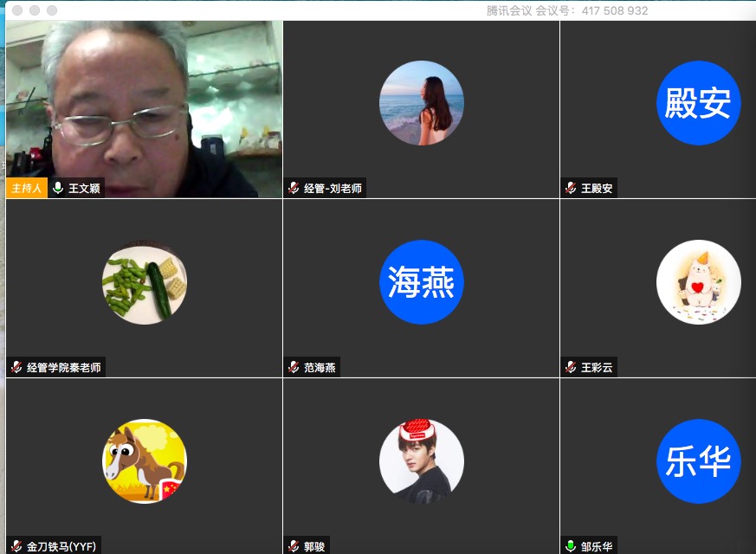Select the beach photo avatar of 经管-刘老师

click(x=422, y=103)
